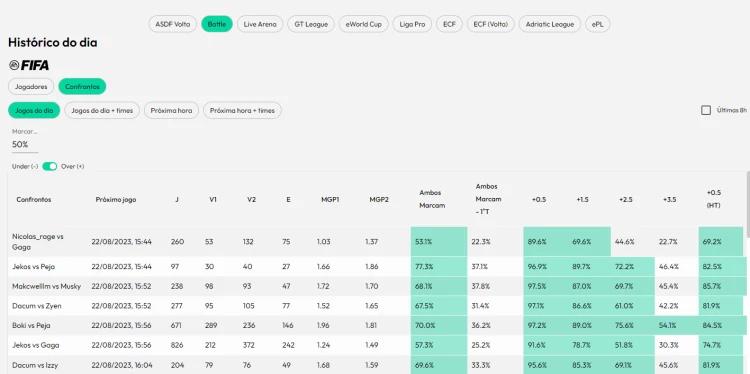Filter by Próxima hora + times
Viewport: 750px width, 374px height.
(x=242, y=110)
